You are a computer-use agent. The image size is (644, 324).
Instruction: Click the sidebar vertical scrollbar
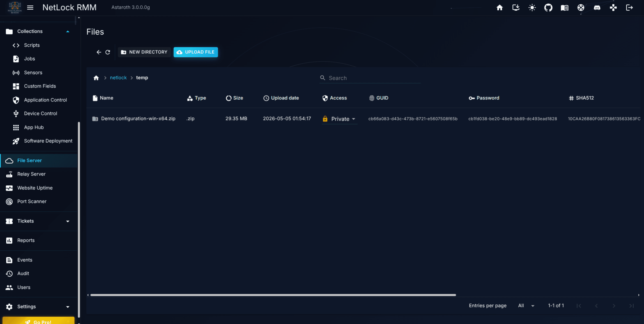pos(79,220)
